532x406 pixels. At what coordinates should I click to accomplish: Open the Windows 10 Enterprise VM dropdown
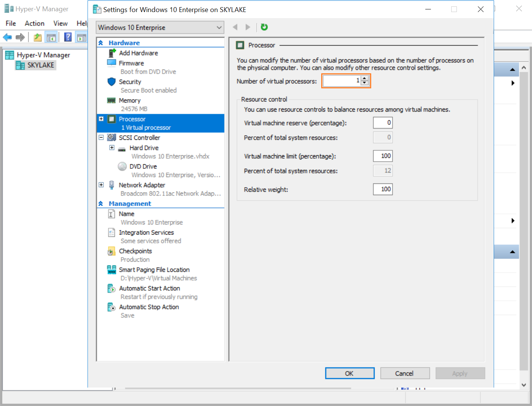pyautogui.click(x=160, y=27)
